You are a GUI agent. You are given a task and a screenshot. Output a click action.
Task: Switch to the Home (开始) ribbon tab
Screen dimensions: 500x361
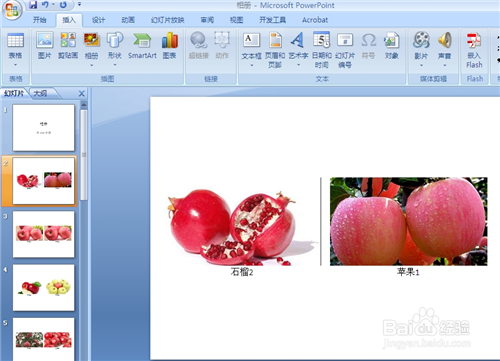39,20
